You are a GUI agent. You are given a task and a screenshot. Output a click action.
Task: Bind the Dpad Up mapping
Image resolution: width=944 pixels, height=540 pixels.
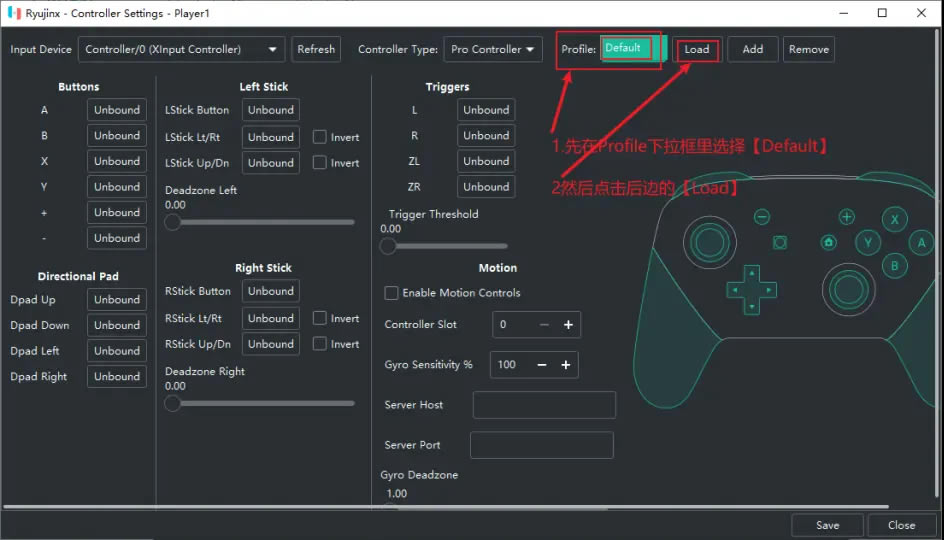pos(117,299)
